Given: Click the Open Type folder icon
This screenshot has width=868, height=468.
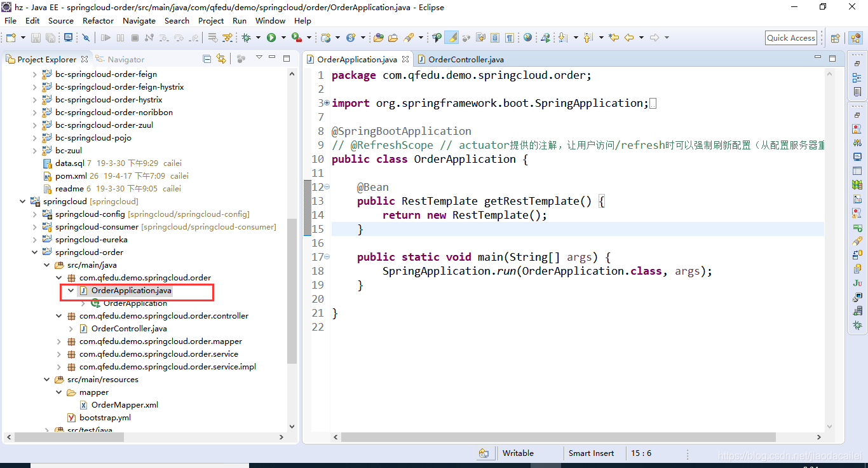Looking at the screenshot, I should point(378,38).
